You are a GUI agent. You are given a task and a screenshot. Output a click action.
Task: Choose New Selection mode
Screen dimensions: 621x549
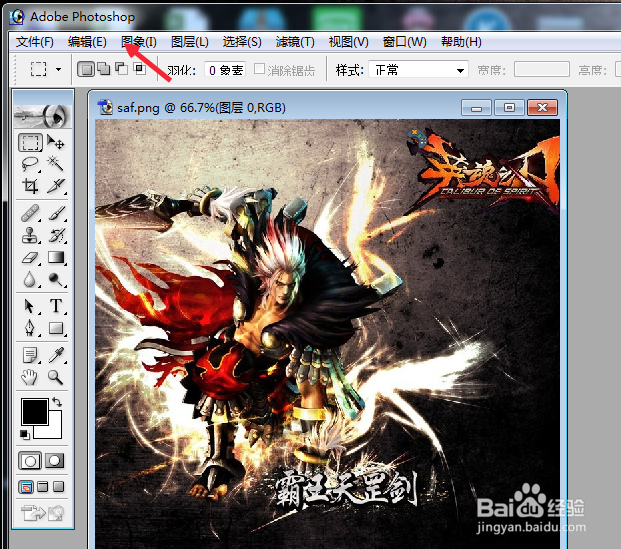(86, 69)
